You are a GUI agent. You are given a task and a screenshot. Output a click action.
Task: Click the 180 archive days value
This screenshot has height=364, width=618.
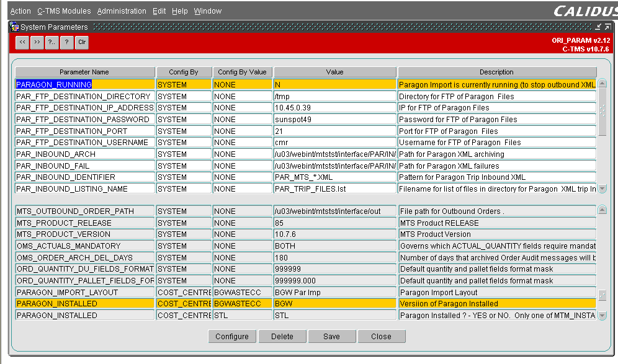pyautogui.click(x=335, y=257)
